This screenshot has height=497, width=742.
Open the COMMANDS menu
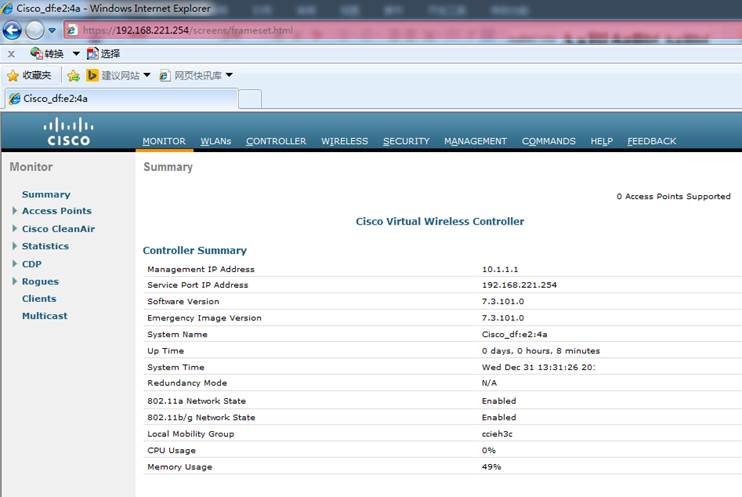[548, 141]
